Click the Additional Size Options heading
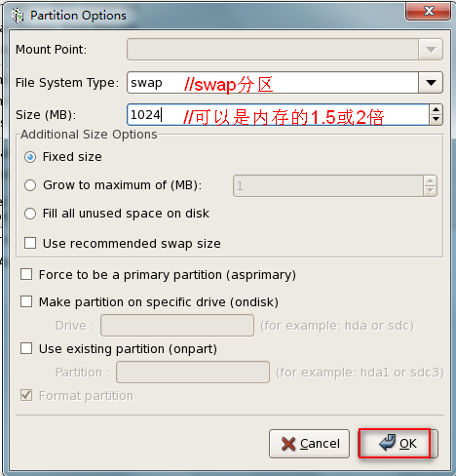456x476 pixels. coord(89,135)
